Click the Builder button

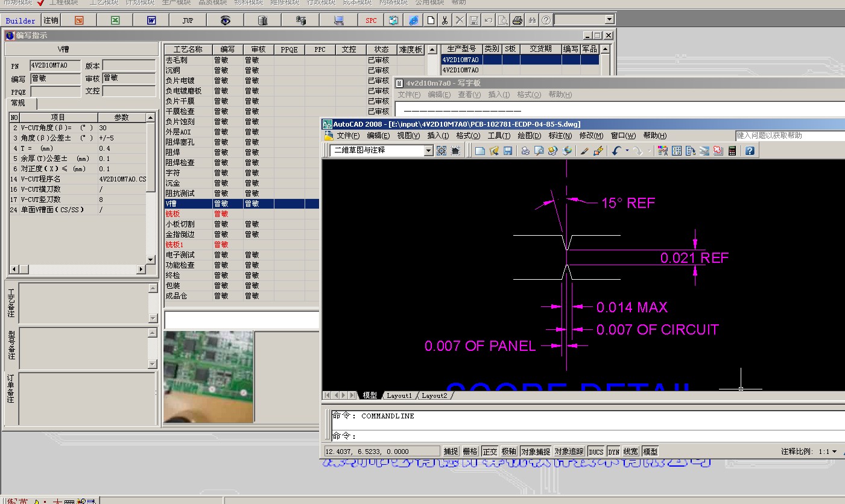coord(21,20)
